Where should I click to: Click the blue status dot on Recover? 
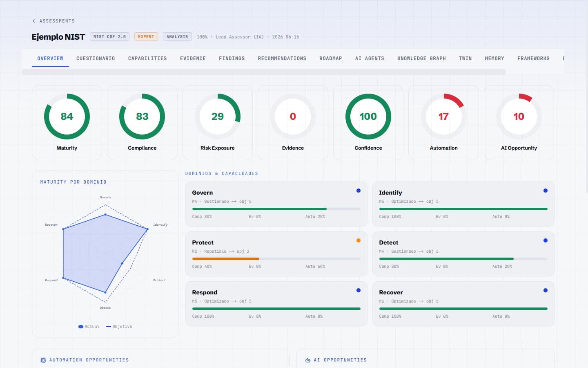(546, 290)
